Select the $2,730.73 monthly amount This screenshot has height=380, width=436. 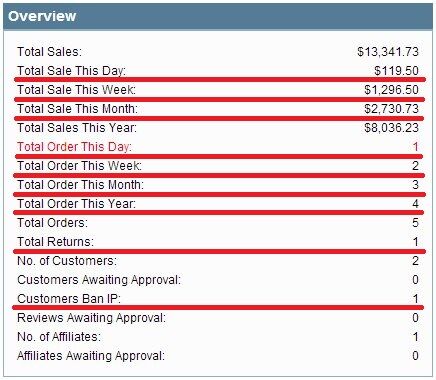point(391,109)
